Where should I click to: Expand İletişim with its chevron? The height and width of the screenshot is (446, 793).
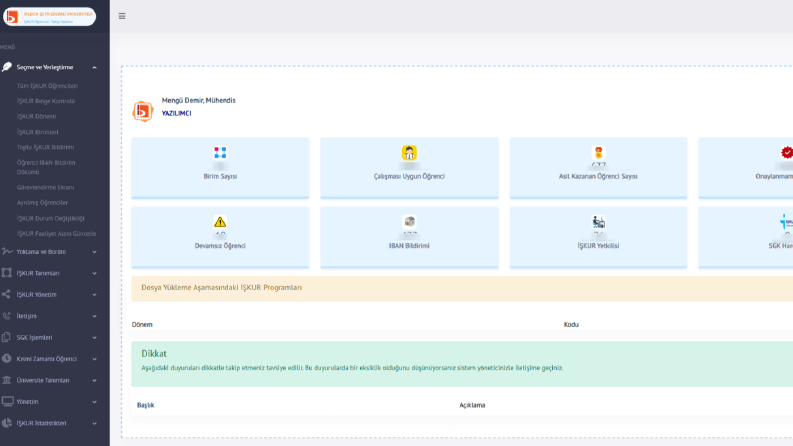95,316
